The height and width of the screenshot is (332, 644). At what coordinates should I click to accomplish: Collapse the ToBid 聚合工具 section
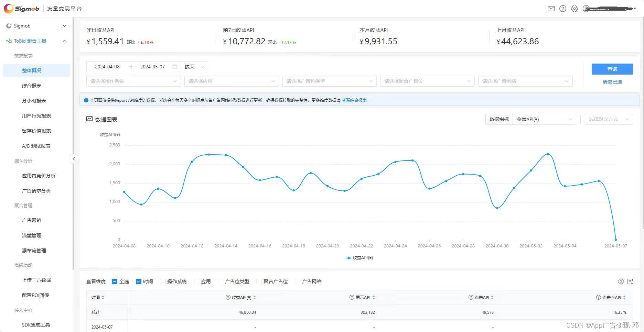pos(64,41)
